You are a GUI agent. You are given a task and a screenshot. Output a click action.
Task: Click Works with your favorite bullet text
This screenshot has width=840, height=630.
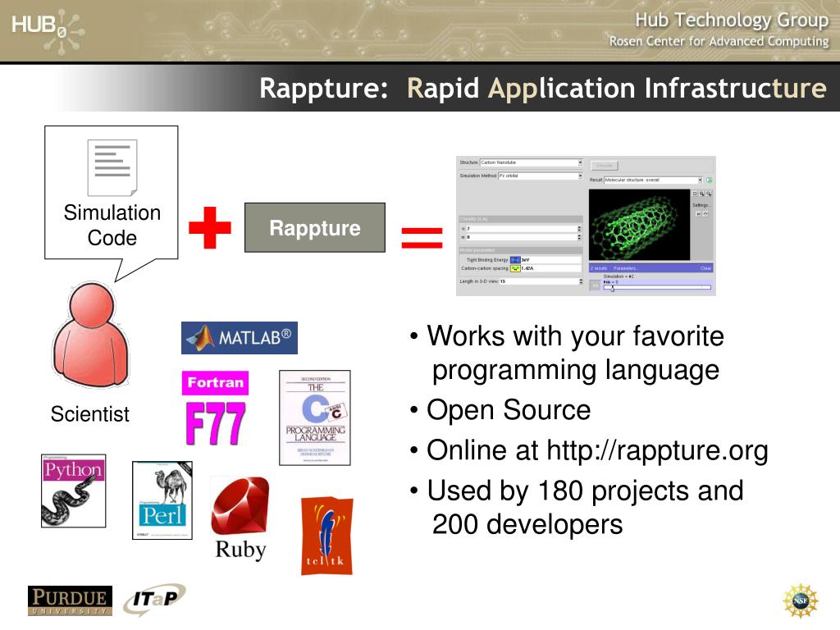coord(575,336)
